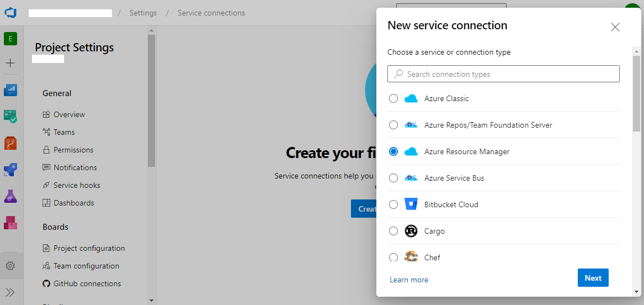Open Pipelines rocket icon in sidebar
This screenshot has height=305, width=644.
(x=10, y=170)
